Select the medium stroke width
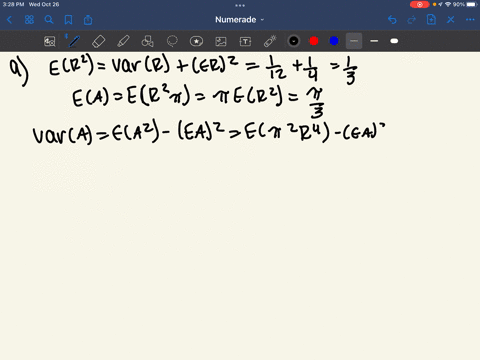Image resolution: width=480 pixels, height=360 pixels. [374, 41]
